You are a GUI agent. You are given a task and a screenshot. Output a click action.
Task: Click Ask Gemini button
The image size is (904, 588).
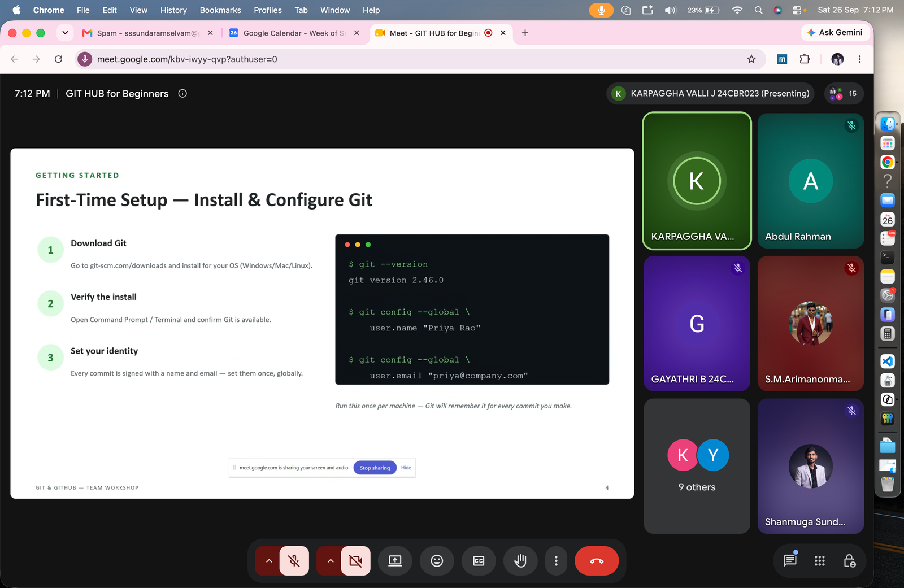pyautogui.click(x=835, y=33)
